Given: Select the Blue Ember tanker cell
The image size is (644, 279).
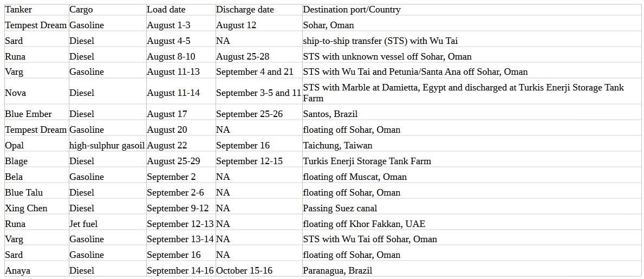Looking at the screenshot, I should pos(29,114).
